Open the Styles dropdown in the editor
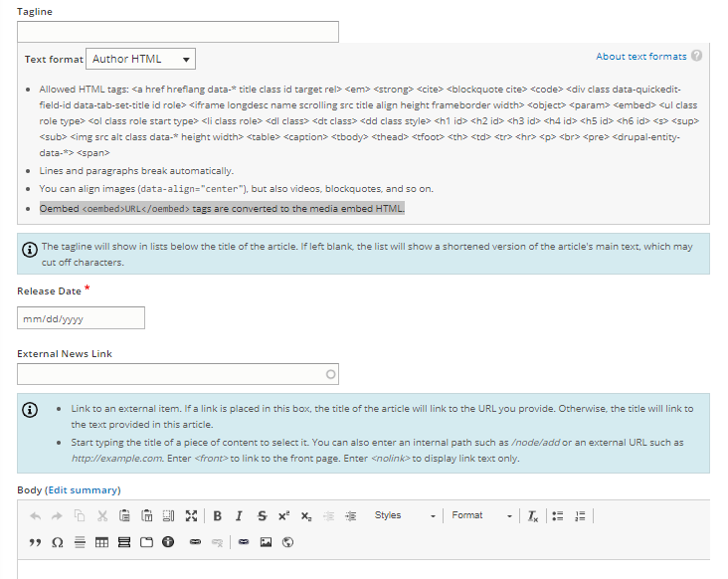This screenshot has width=728, height=579. coord(405,516)
